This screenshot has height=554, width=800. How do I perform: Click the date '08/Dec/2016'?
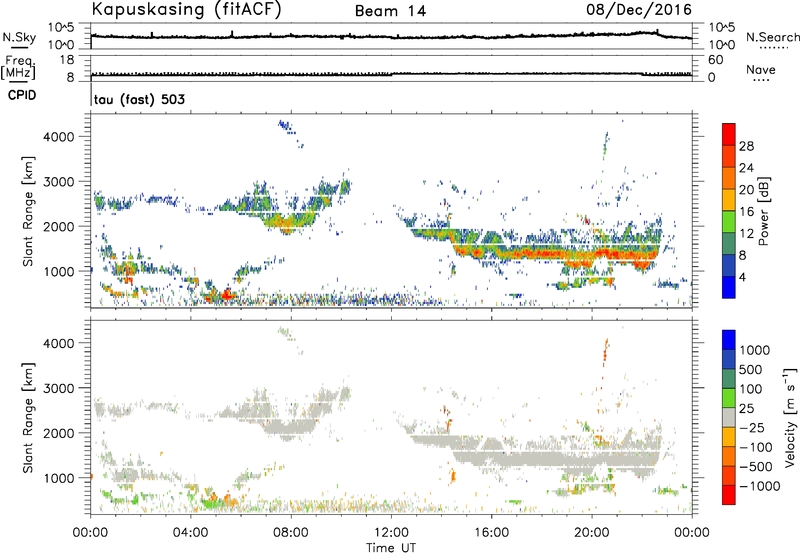(639, 9)
